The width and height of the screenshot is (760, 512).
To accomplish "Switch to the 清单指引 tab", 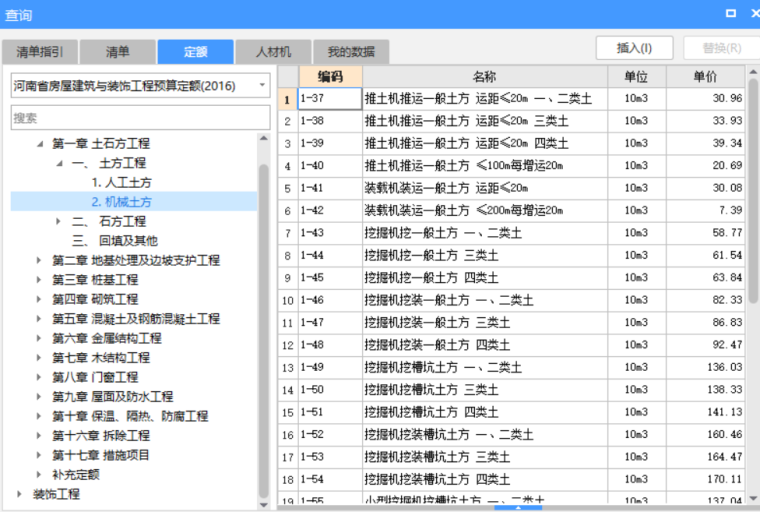I will pos(39,52).
